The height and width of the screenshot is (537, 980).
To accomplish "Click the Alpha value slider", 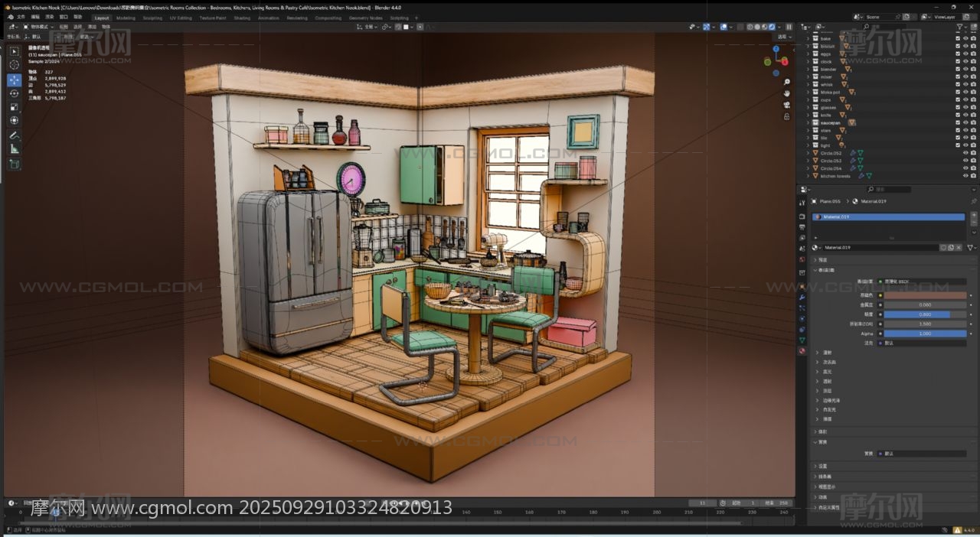I will tap(925, 334).
